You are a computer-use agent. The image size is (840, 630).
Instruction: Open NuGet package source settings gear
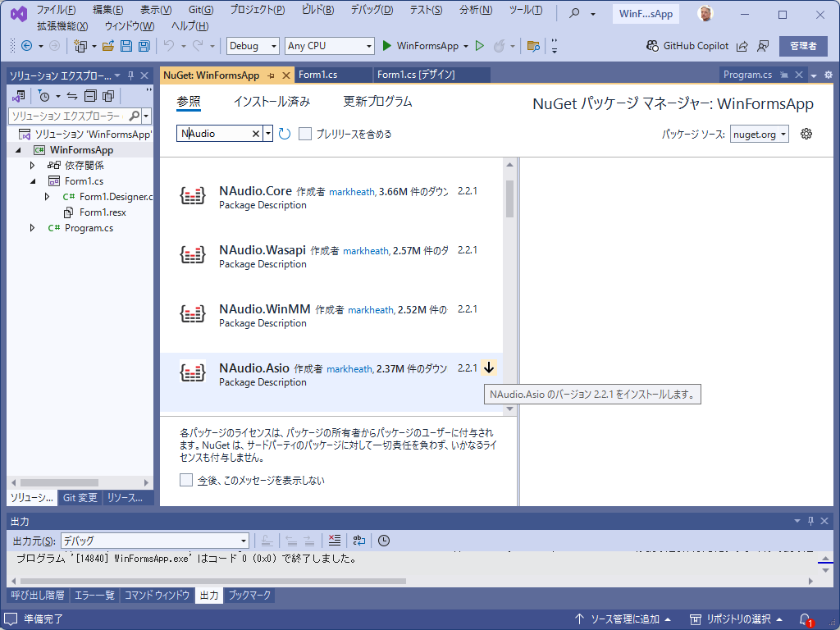[x=806, y=134]
